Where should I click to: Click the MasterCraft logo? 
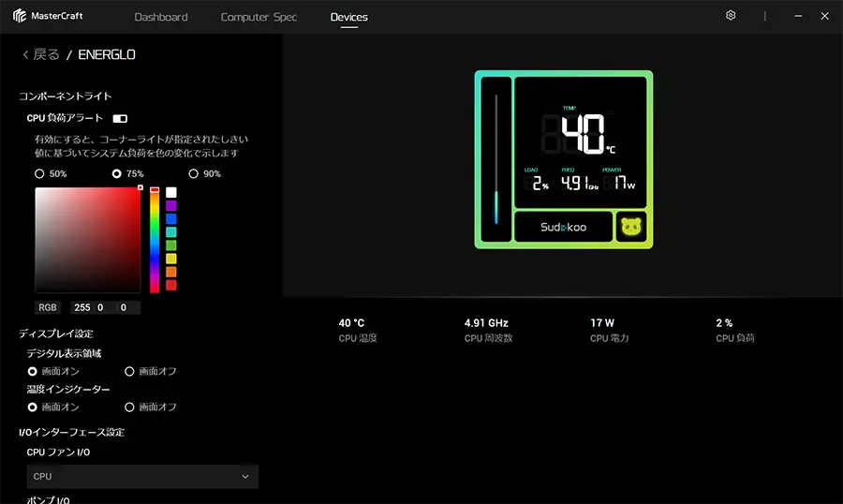(x=48, y=16)
